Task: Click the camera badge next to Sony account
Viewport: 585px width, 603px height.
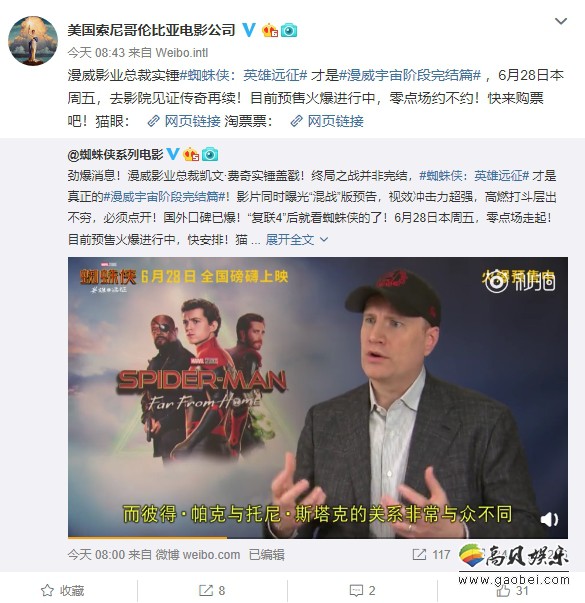Action: pos(288,30)
